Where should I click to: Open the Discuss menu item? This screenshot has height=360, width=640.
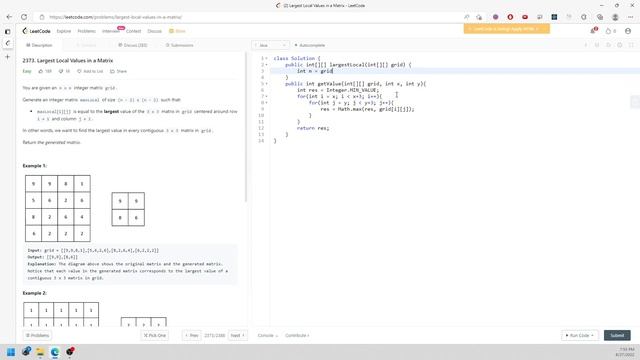pos(154,31)
